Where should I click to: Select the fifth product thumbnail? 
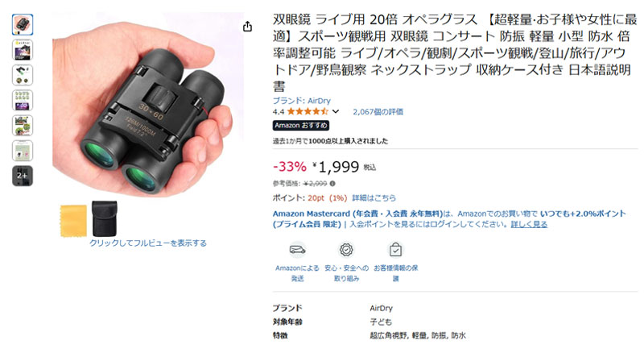tap(23, 125)
